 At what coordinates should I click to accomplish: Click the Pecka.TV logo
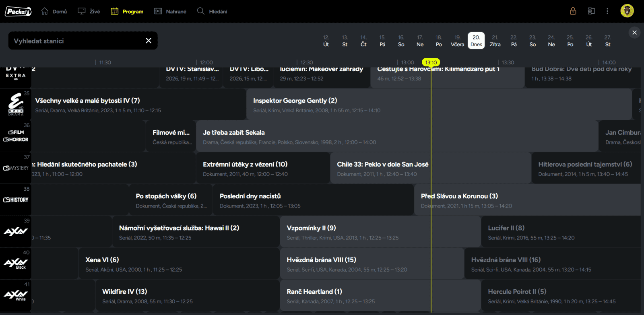coord(18,11)
